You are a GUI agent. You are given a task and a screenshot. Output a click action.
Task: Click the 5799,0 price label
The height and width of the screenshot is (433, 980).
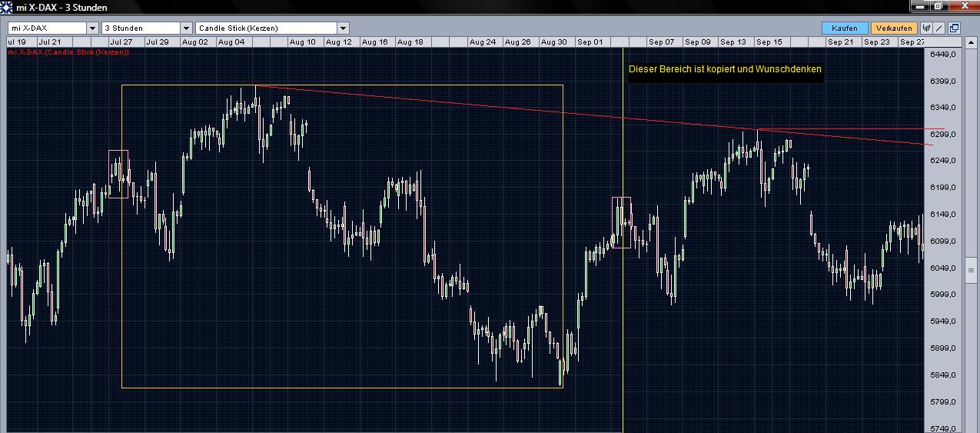coord(942,402)
